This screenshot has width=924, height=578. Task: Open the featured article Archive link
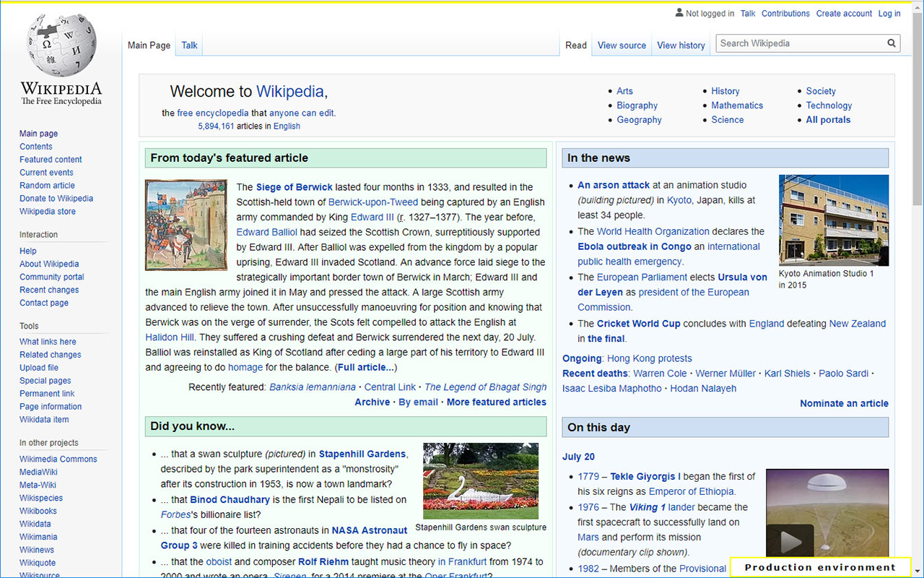[372, 402]
